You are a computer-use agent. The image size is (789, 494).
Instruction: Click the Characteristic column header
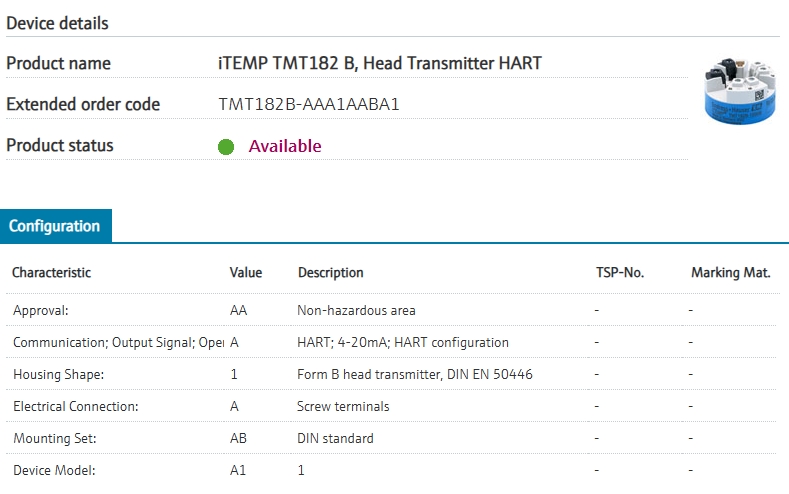point(51,272)
